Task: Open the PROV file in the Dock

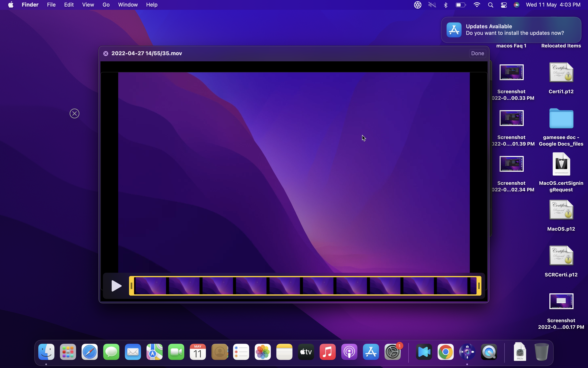Action: pyautogui.click(x=520, y=352)
